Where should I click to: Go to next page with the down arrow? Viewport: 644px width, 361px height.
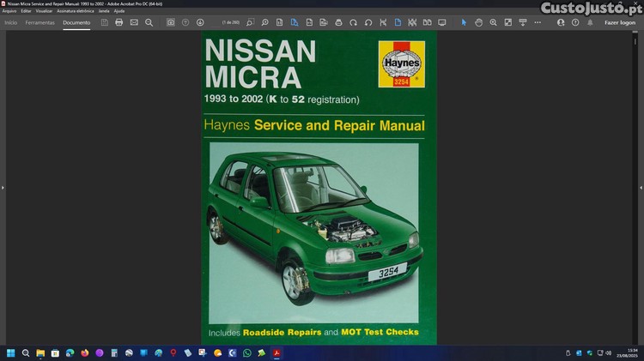click(x=200, y=22)
